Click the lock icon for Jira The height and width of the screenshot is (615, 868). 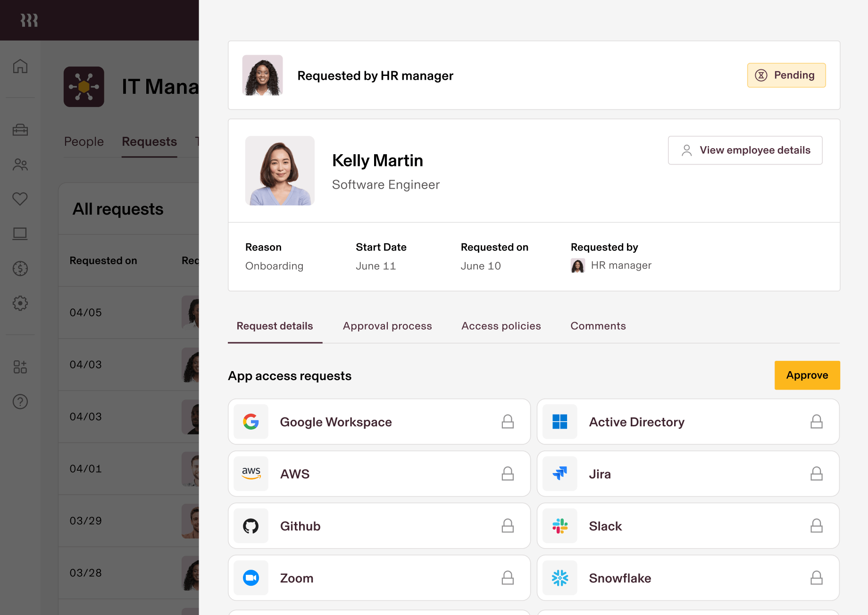click(817, 474)
